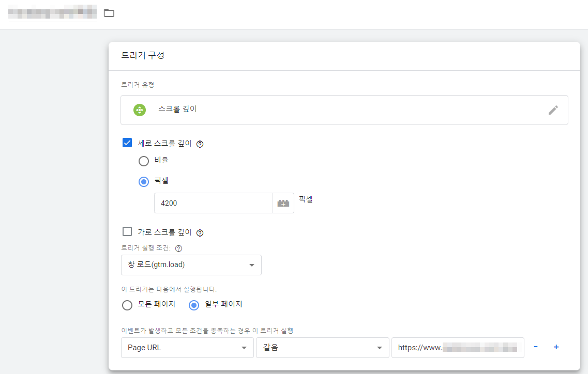Image resolution: width=588 pixels, height=374 pixels.
Task: Open the help icon beside 가로 스크롤 깊이
Action: [x=200, y=232]
